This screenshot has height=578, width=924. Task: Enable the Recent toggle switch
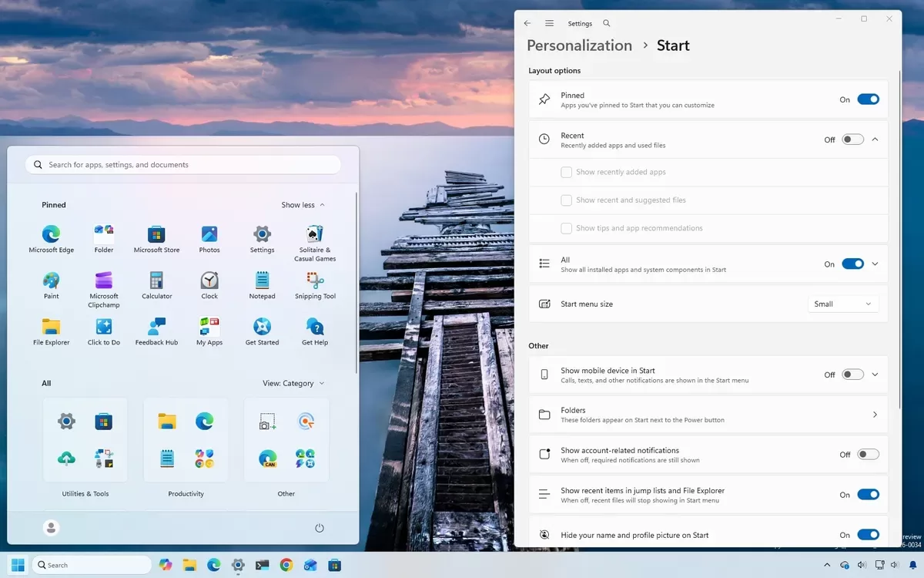pyautogui.click(x=852, y=139)
